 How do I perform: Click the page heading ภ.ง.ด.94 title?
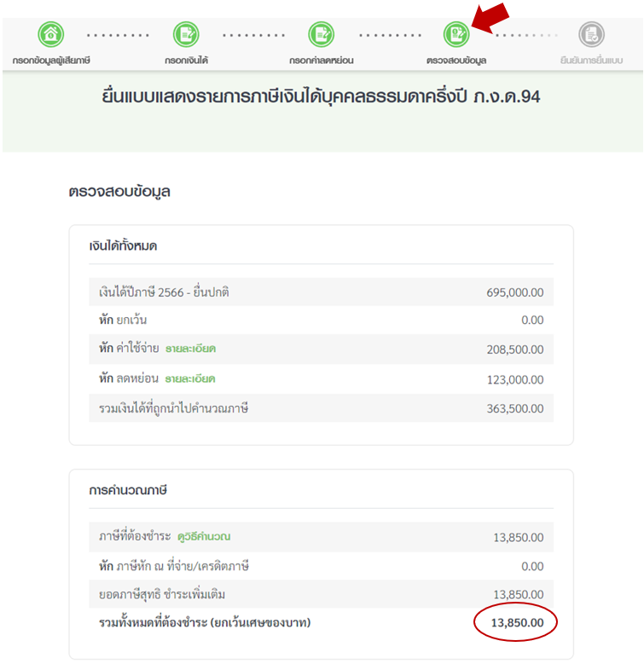coord(321,96)
